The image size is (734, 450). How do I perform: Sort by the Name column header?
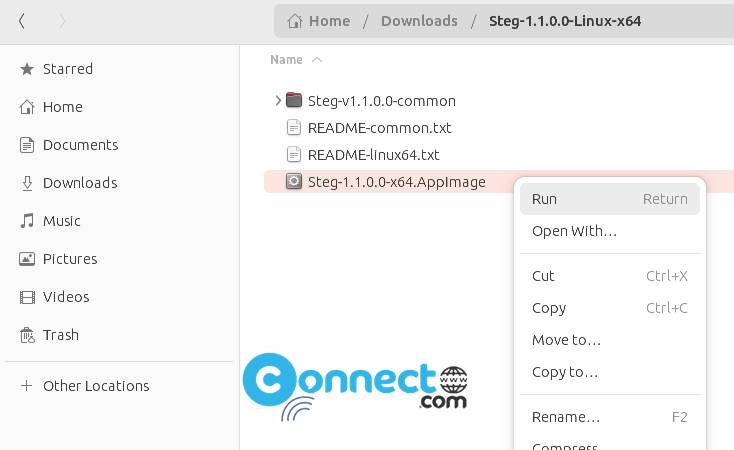pyautogui.click(x=286, y=59)
